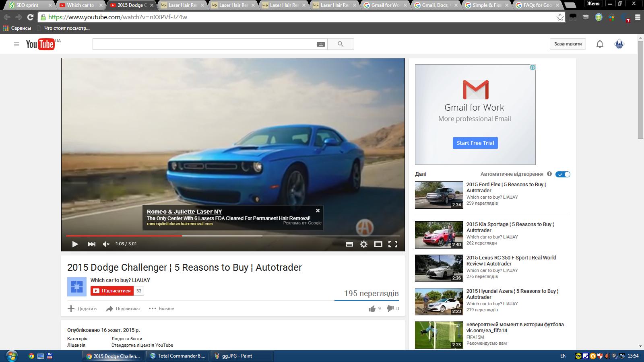Open the account avatar menu
644x362 pixels.
pos(619,44)
